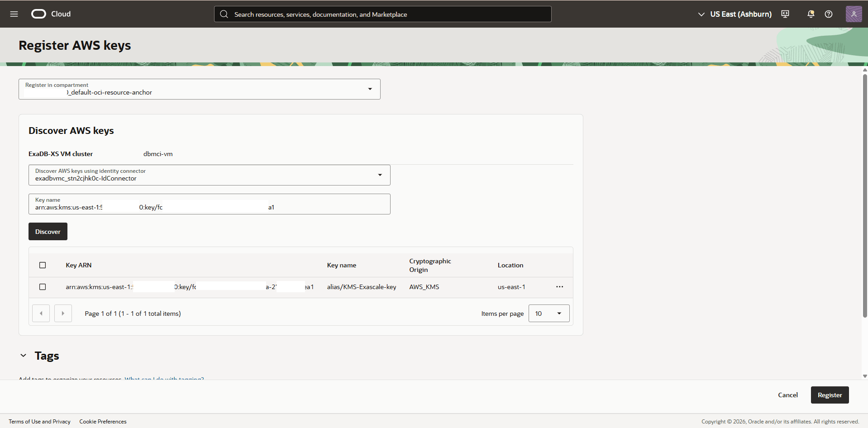Click the Discover button
Image resolution: width=868 pixels, height=428 pixels.
tap(48, 232)
